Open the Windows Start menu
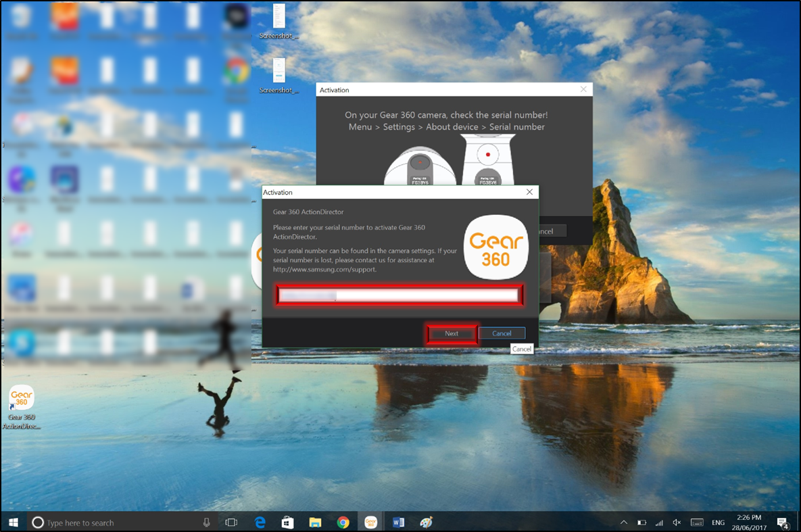 pos(14,523)
